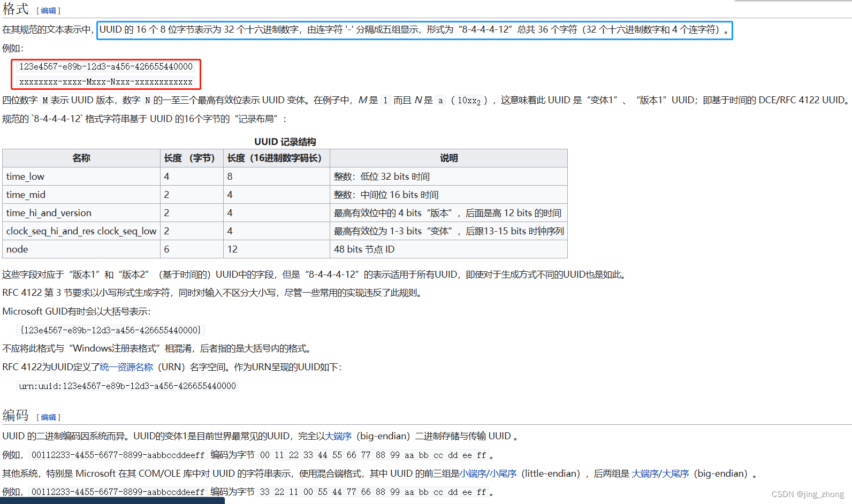Viewport: 852px width, 504px height.
Task: Click the 长度（16进制数字码长）column header
Action: [277, 158]
